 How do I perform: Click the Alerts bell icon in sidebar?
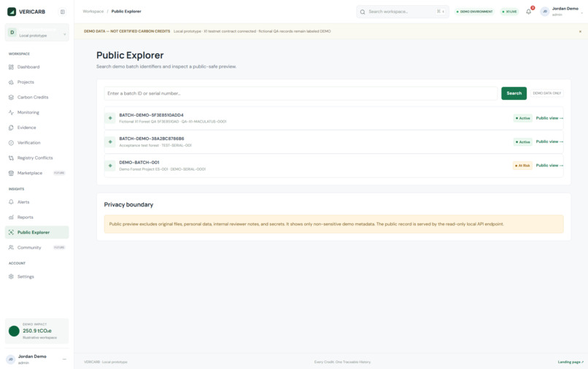(11, 202)
